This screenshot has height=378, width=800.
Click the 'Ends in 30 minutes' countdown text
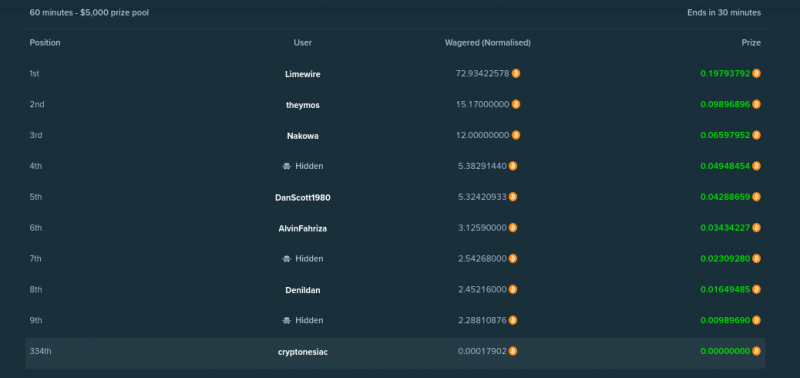point(724,12)
